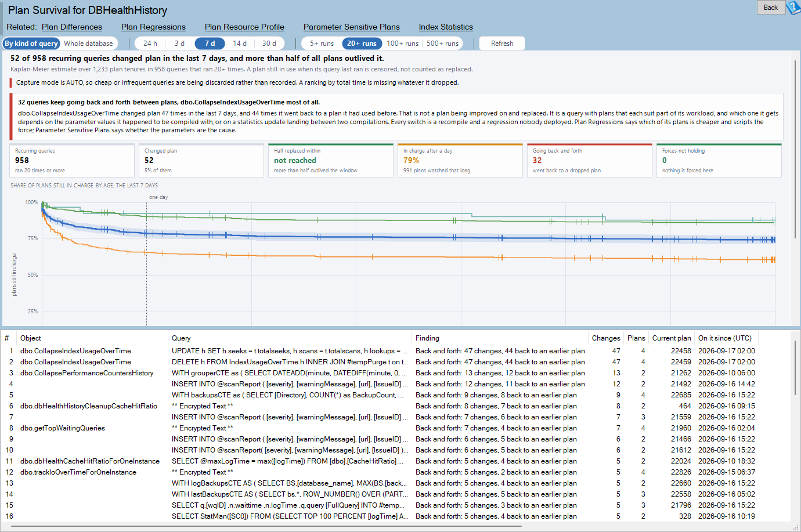Click the Forces not holding card
801x532 pixels.
719,160
